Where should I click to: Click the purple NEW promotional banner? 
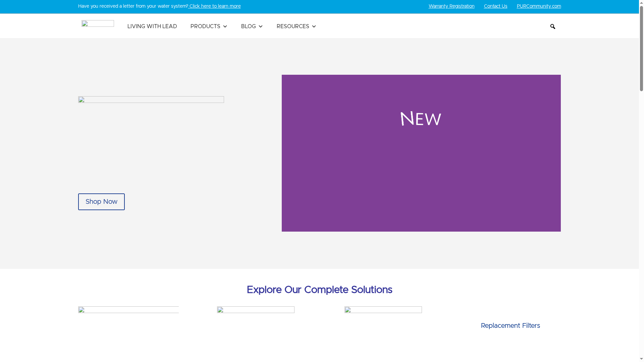pos(421,153)
